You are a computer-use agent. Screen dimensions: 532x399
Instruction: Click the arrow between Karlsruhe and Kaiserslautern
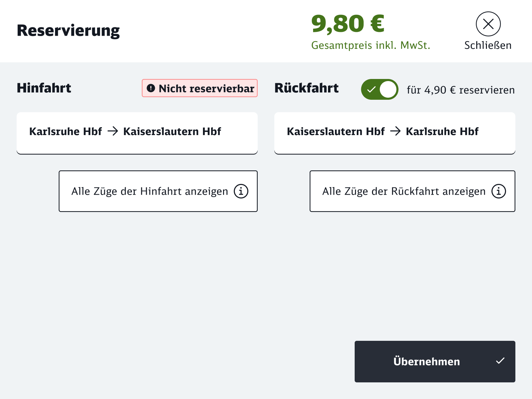[113, 131]
